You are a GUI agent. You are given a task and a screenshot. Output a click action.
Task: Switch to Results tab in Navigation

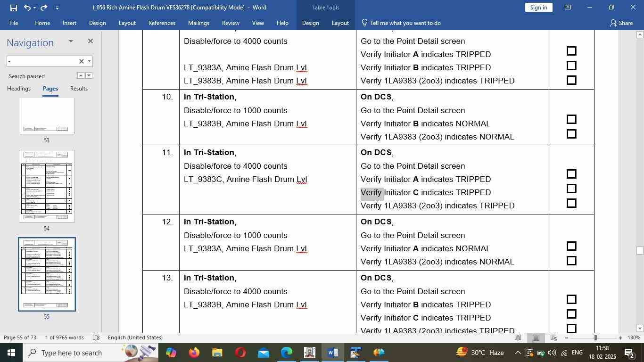coord(79,89)
